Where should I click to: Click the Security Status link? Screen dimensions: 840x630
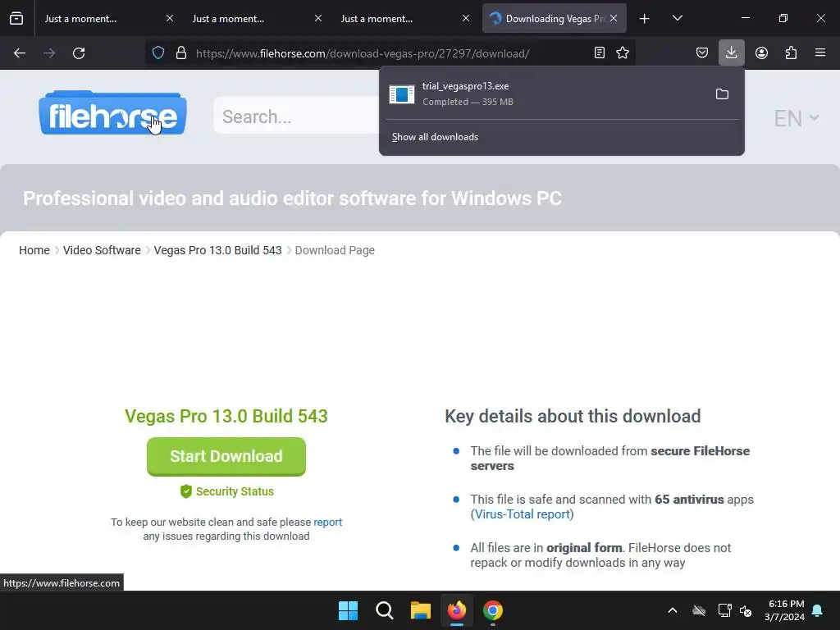[x=227, y=491]
